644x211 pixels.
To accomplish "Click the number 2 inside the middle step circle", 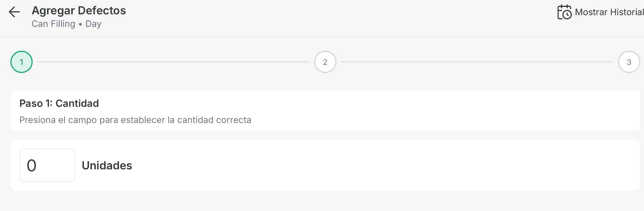I will click(325, 62).
